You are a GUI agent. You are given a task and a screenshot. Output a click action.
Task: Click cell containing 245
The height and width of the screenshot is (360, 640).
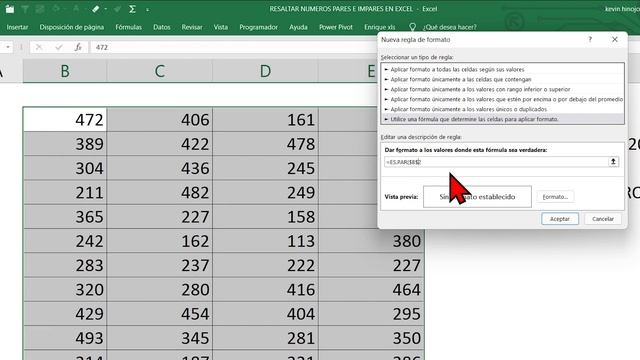[265, 168]
